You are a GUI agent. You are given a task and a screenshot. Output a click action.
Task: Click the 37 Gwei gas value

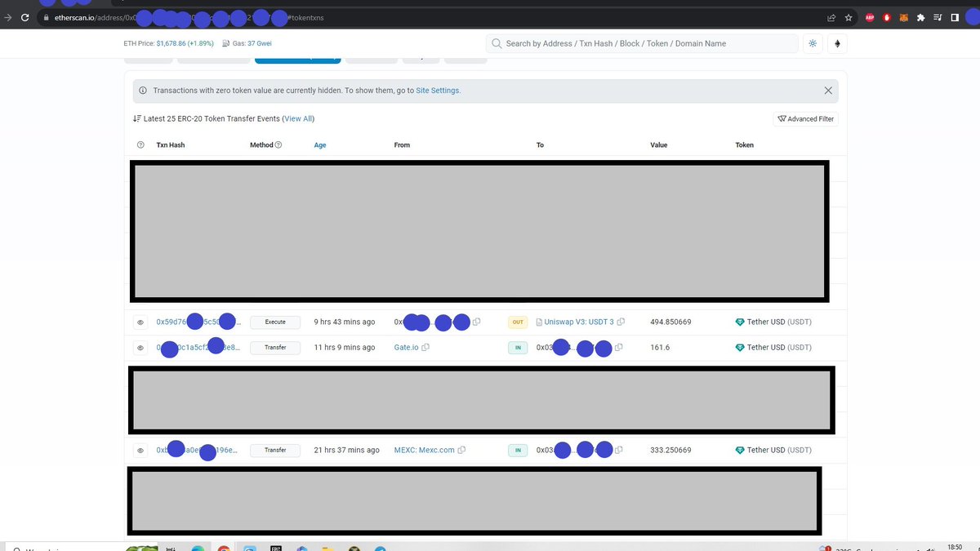[261, 43]
